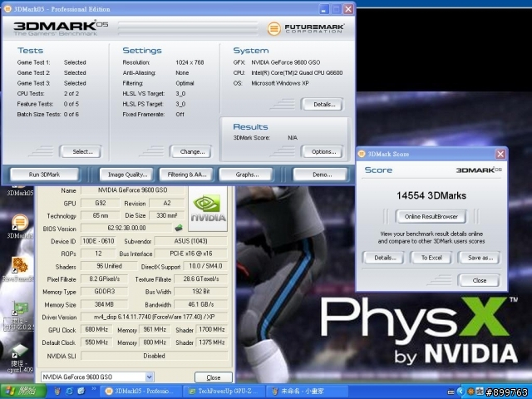This screenshot has height=399, width=532.
Task: Click the Driver Version field in GPU-Z
Action: (x=155, y=317)
